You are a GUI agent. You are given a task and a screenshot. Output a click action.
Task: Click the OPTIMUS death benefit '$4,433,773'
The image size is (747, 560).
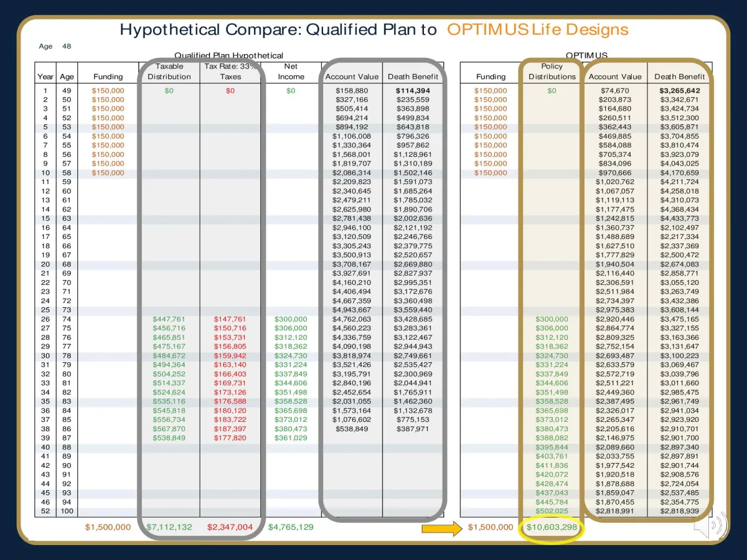click(679, 218)
